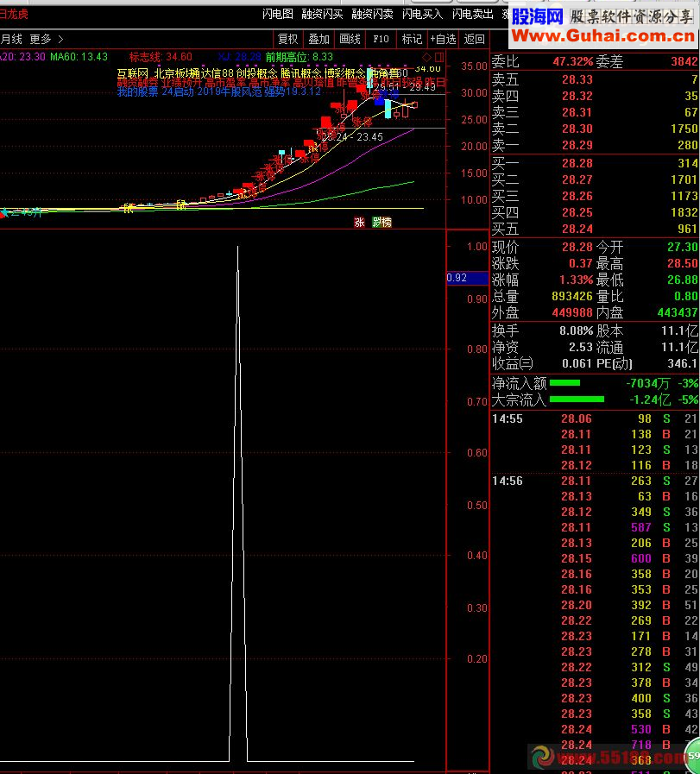
Task: Select the 买五 28.24 order row
Action: [x=595, y=229]
